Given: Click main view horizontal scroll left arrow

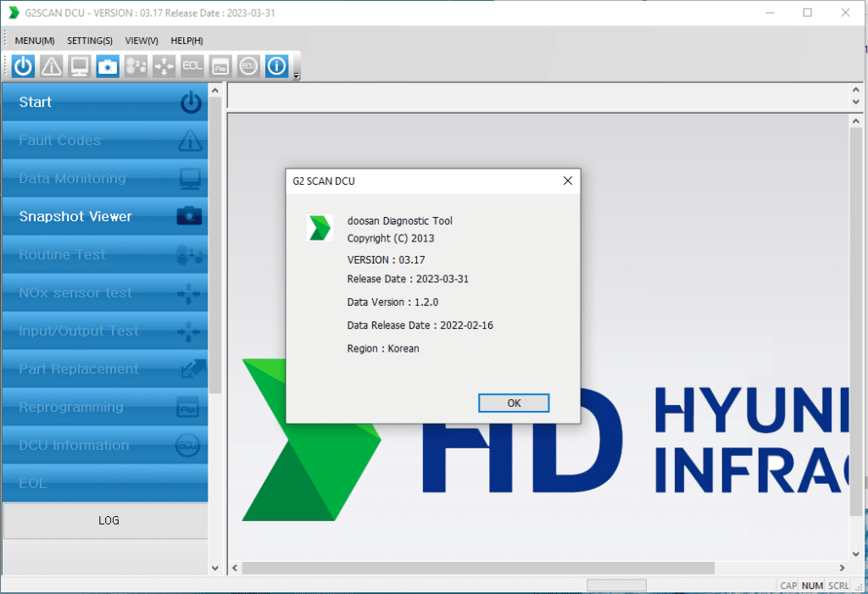Looking at the screenshot, I should 235,568.
